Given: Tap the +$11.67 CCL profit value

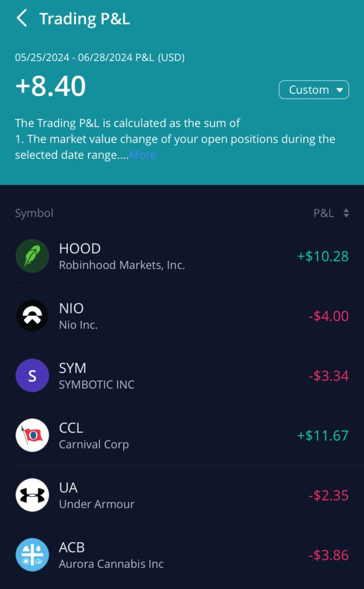Looking at the screenshot, I should click(x=323, y=435).
